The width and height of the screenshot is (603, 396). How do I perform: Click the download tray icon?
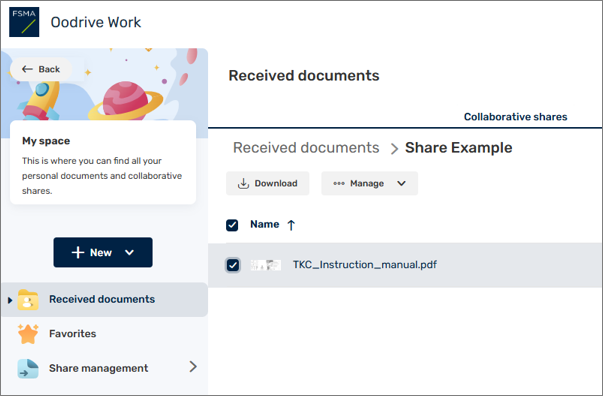point(243,183)
